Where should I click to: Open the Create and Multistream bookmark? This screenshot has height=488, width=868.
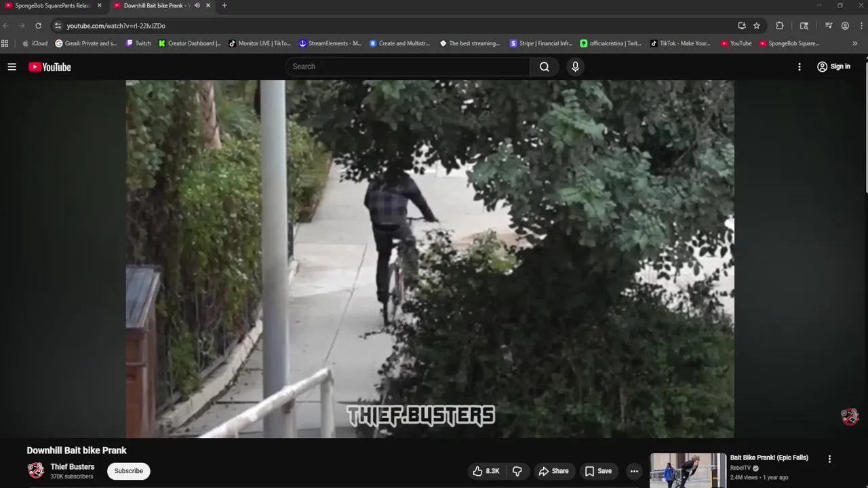point(400,43)
